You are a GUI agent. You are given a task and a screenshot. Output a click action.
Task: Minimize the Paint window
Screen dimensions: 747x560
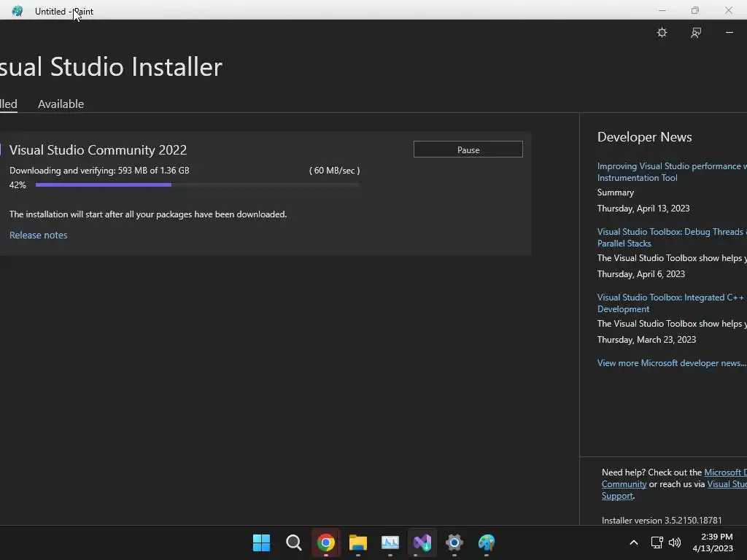coord(662,10)
